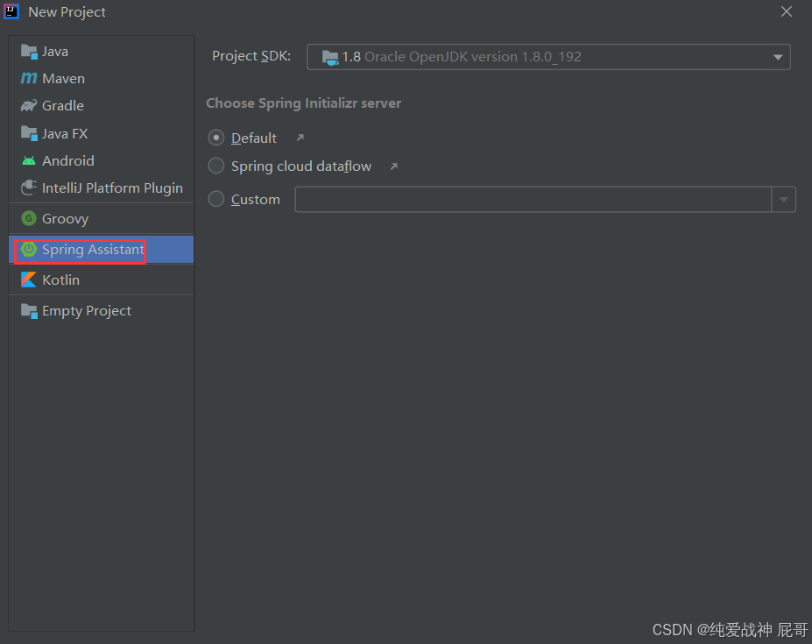
Task: Open Spring cloud dataflow link arrow
Action: click(x=394, y=166)
